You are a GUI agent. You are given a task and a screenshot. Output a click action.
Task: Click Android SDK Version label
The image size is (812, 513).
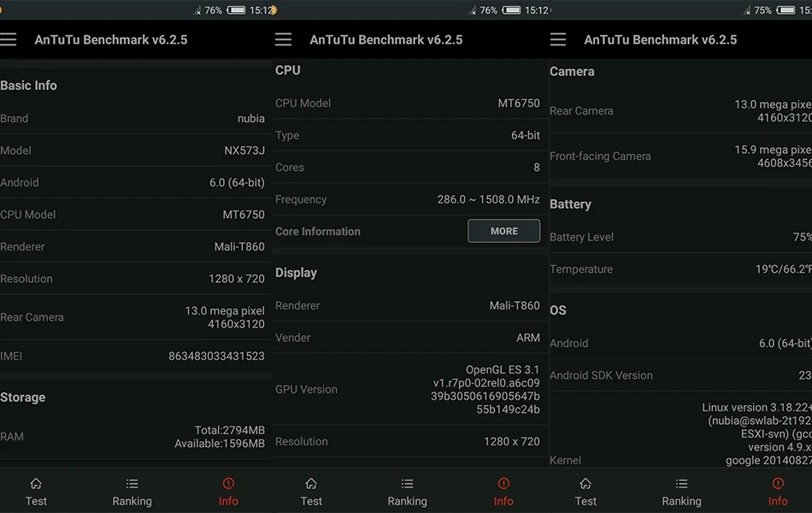601,375
